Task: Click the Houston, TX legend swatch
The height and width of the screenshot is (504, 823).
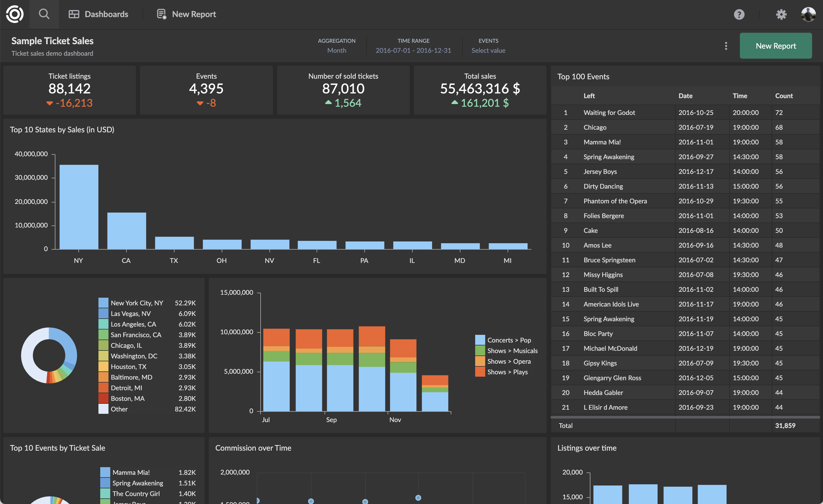Action: coord(103,367)
